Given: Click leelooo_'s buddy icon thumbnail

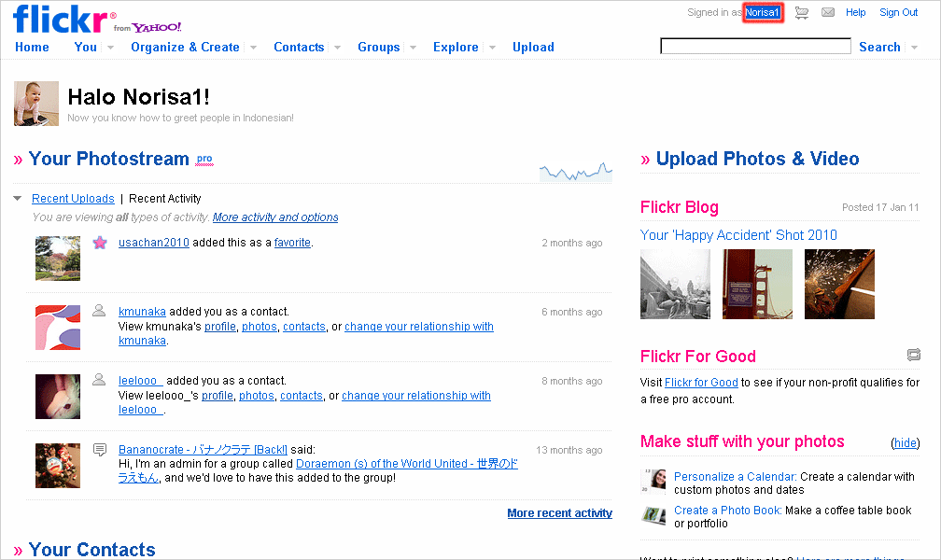Looking at the screenshot, I should pos(58,396).
